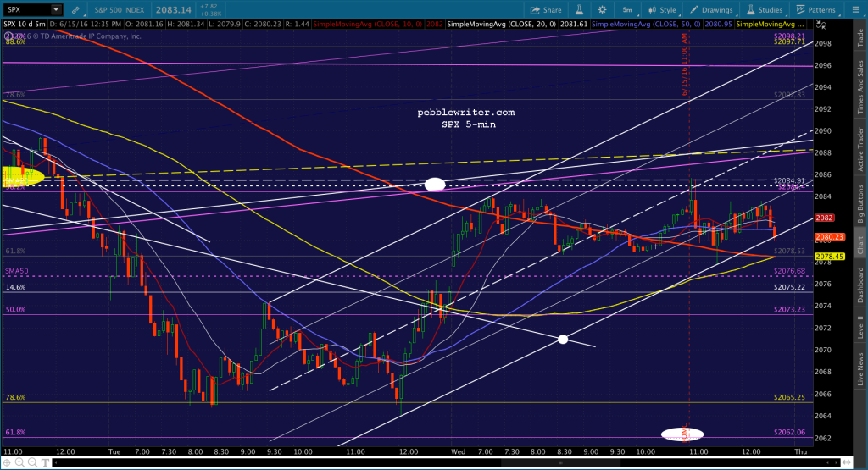
Task: Click the Share button
Action: pos(546,10)
